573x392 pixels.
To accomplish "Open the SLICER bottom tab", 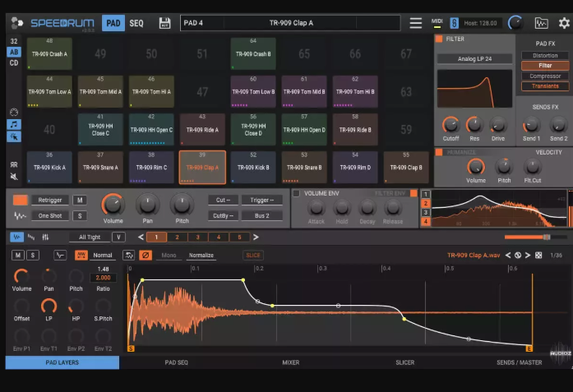I will coord(405,362).
